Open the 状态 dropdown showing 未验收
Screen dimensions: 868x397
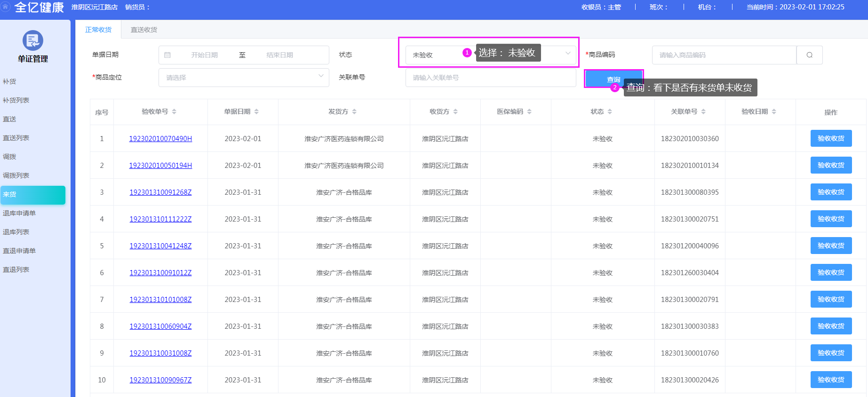coord(491,55)
